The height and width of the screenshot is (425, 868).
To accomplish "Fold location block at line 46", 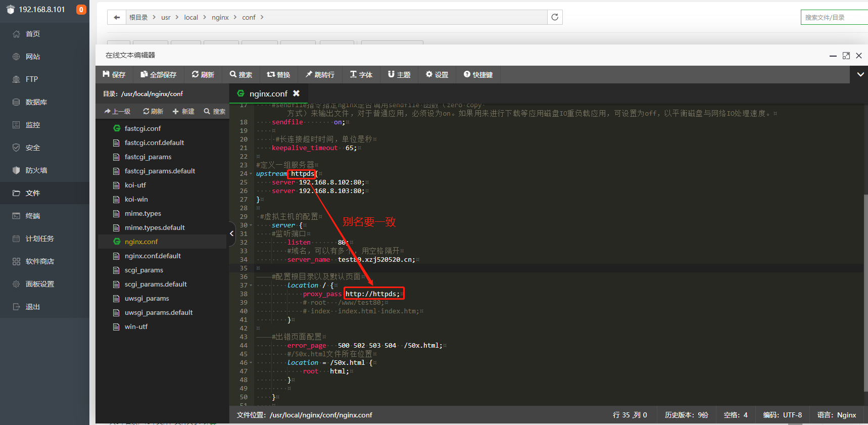I will (x=251, y=363).
